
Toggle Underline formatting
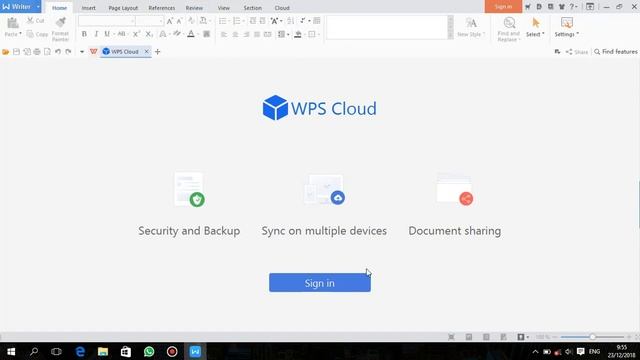[x=107, y=34]
